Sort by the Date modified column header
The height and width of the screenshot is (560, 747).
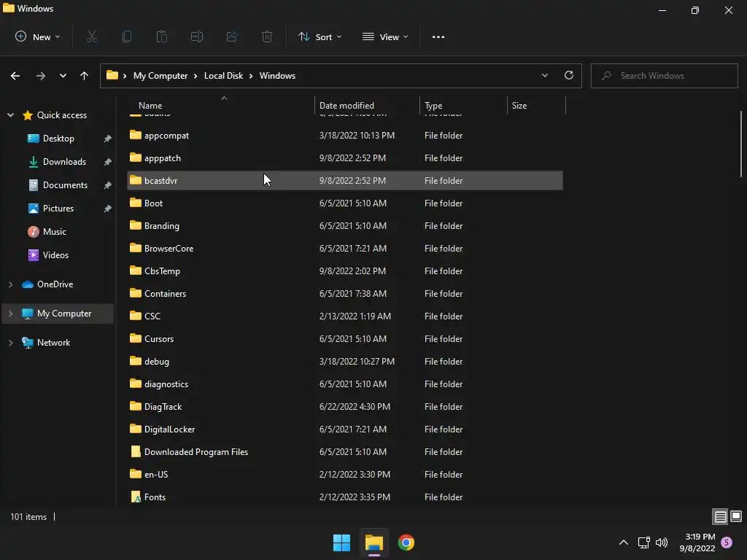click(x=367, y=105)
